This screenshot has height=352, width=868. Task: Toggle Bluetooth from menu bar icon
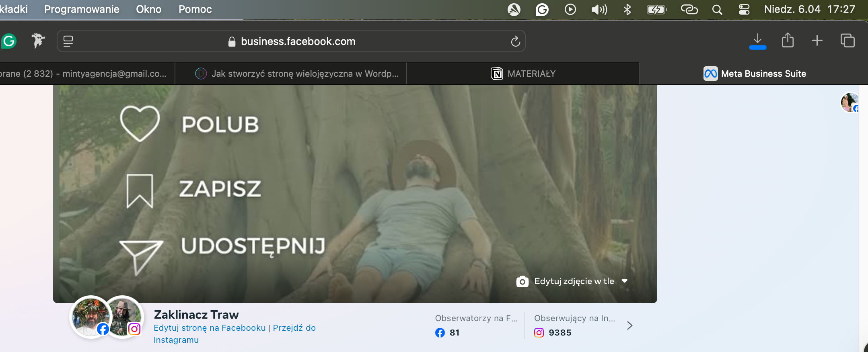(627, 9)
